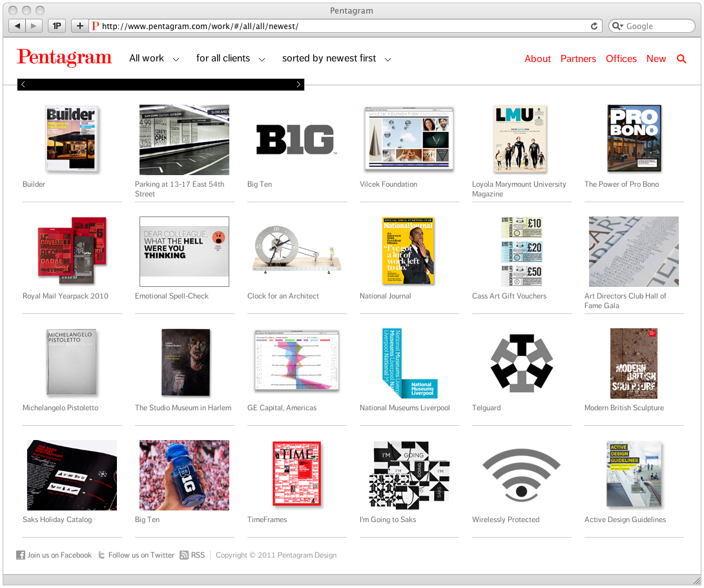Image resolution: width=704 pixels, height=588 pixels.
Task: Open the GE Capital, Americas thumbnail
Action: click(x=296, y=361)
